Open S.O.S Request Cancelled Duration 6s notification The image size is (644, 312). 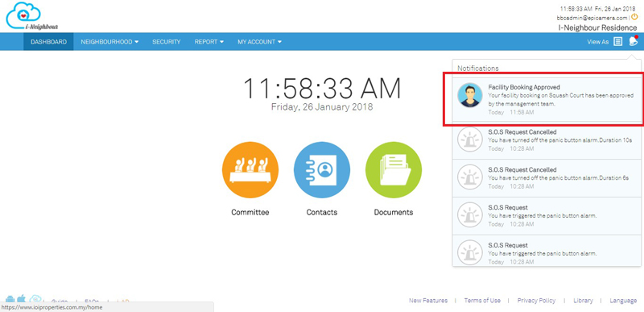(x=547, y=177)
